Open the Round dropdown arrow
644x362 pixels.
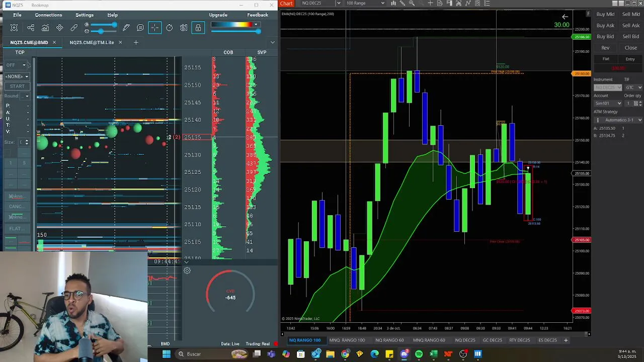27,96
